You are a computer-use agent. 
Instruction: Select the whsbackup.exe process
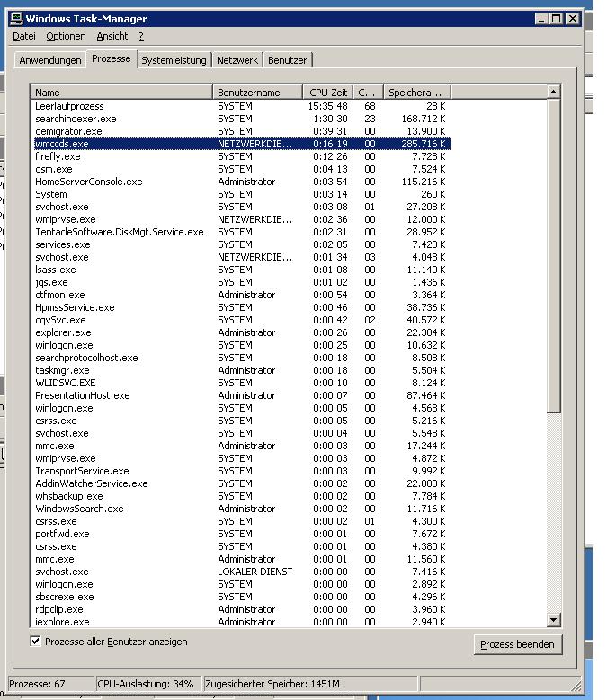point(242,496)
